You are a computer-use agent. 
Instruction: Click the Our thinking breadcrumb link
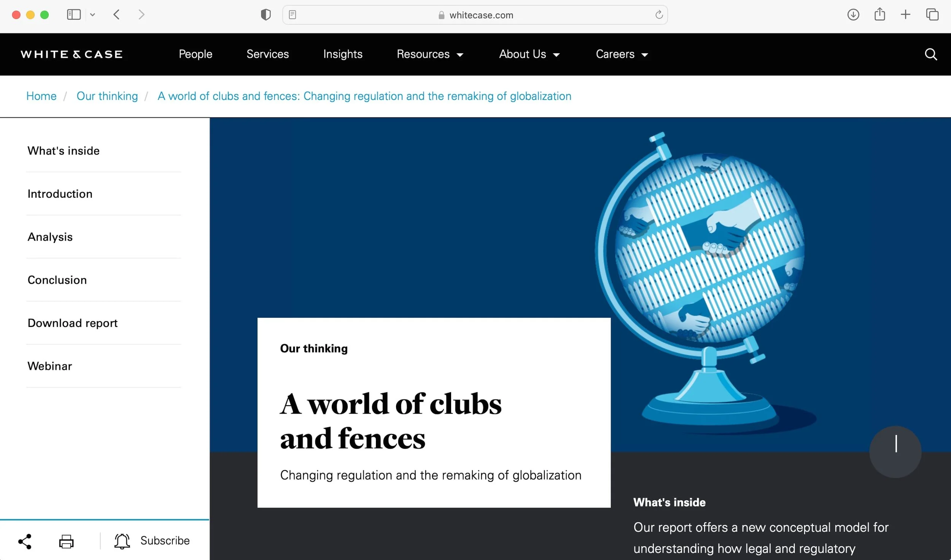[107, 96]
